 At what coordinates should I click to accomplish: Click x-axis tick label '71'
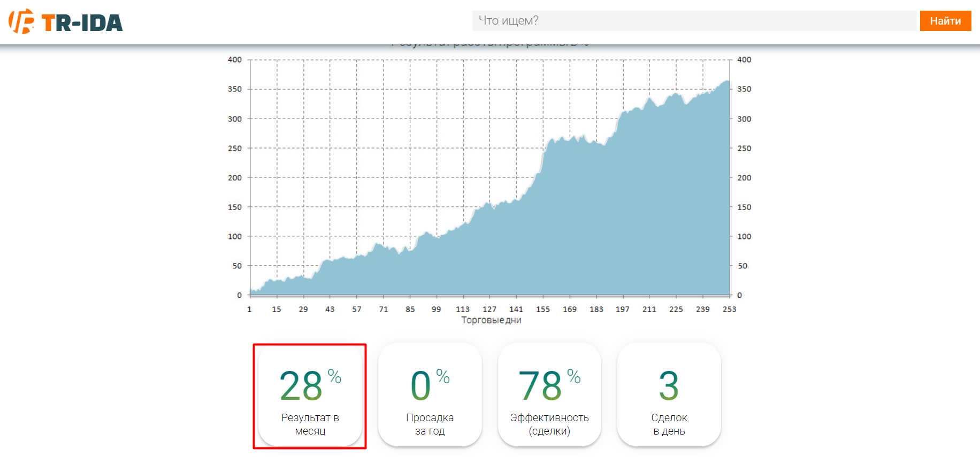pyautogui.click(x=384, y=309)
